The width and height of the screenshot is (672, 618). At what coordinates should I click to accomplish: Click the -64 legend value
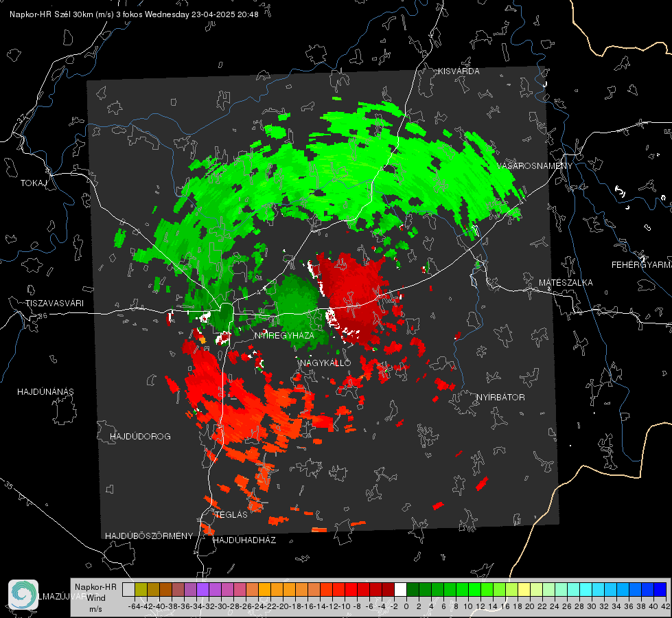point(134,606)
